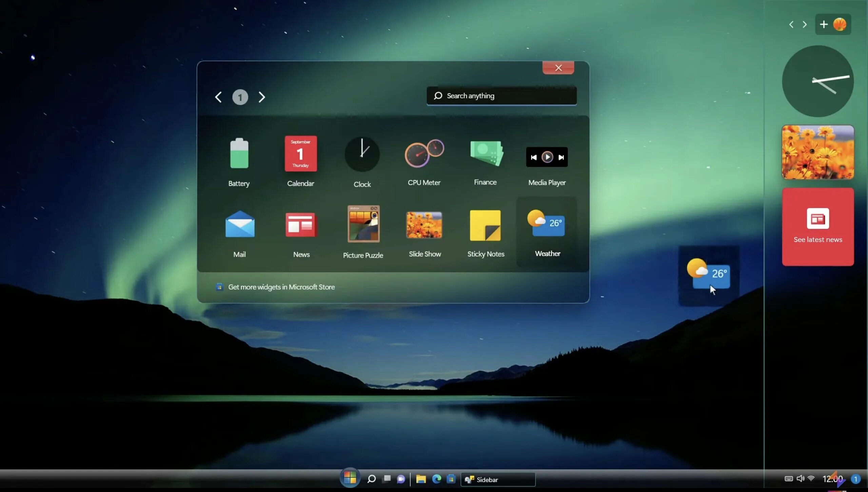Select the Battery widget icon

point(239,154)
